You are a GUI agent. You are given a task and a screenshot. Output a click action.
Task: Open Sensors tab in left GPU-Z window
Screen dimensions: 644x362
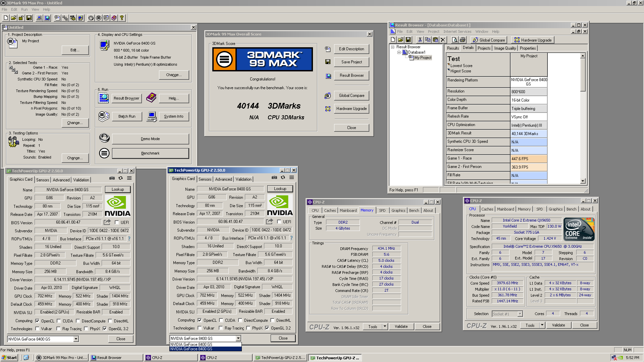point(43,180)
